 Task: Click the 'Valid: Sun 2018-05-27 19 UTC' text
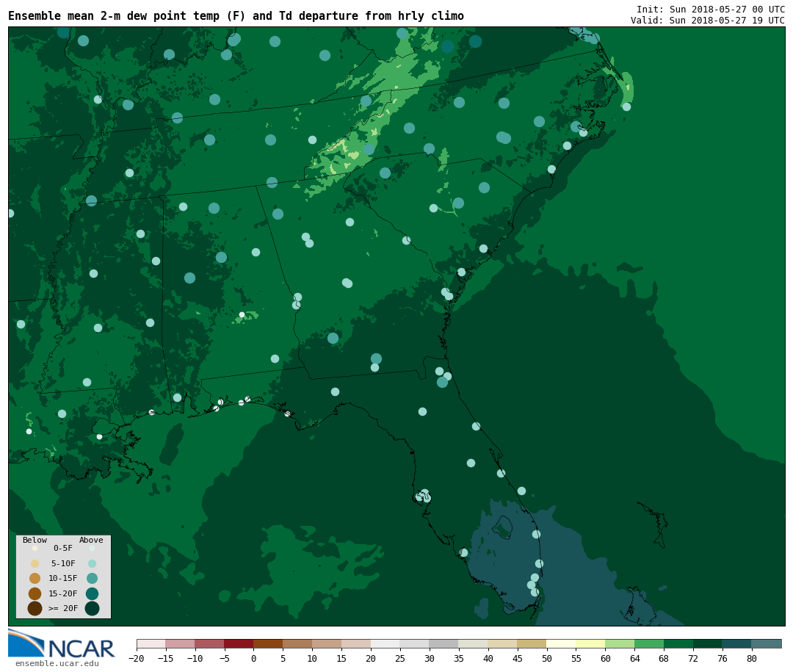point(708,21)
